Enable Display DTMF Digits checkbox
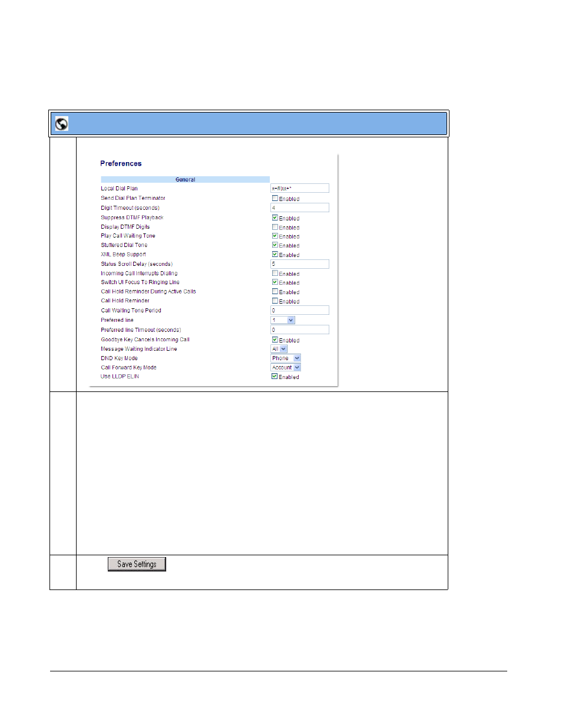The image size is (562, 728). pyautogui.click(x=275, y=227)
